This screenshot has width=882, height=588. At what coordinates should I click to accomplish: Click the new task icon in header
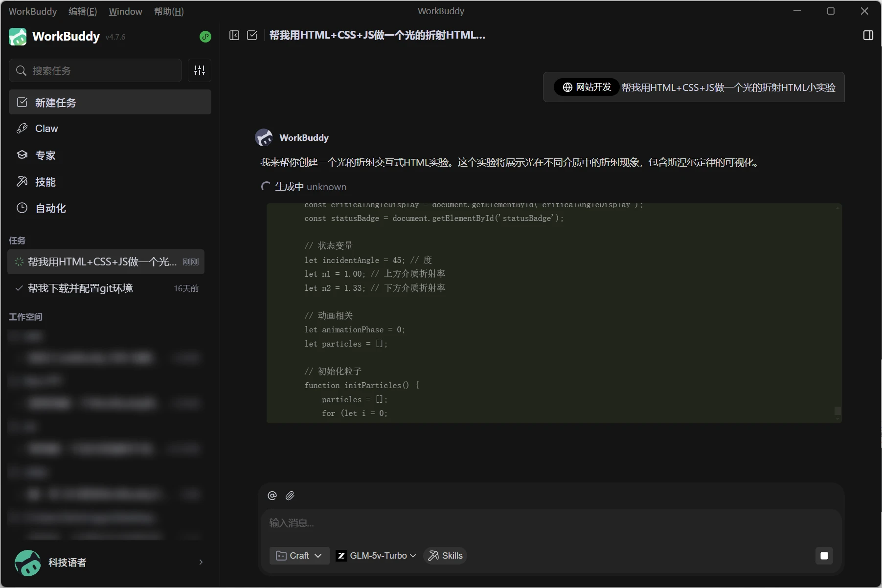click(x=252, y=35)
